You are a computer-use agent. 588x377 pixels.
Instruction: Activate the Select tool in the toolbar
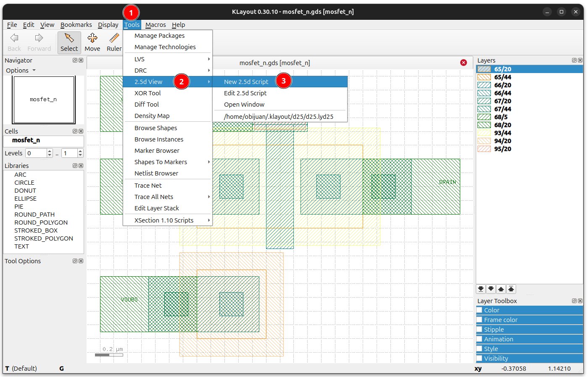tap(69, 42)
